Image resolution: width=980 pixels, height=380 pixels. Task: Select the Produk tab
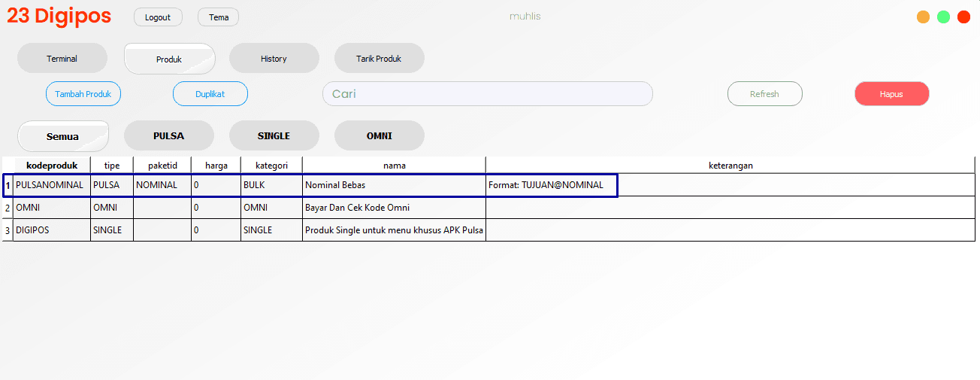tap(169, 59)
